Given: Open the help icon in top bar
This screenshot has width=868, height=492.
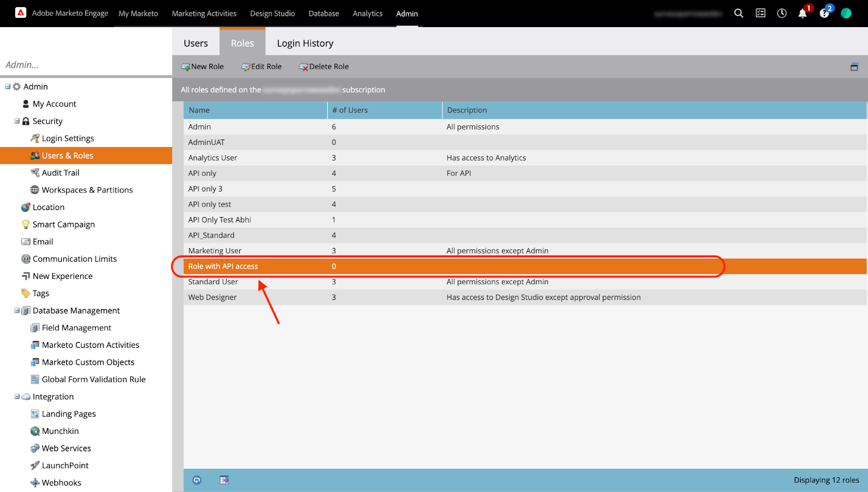Looking at the screenshot, I should tap(824, 14).
